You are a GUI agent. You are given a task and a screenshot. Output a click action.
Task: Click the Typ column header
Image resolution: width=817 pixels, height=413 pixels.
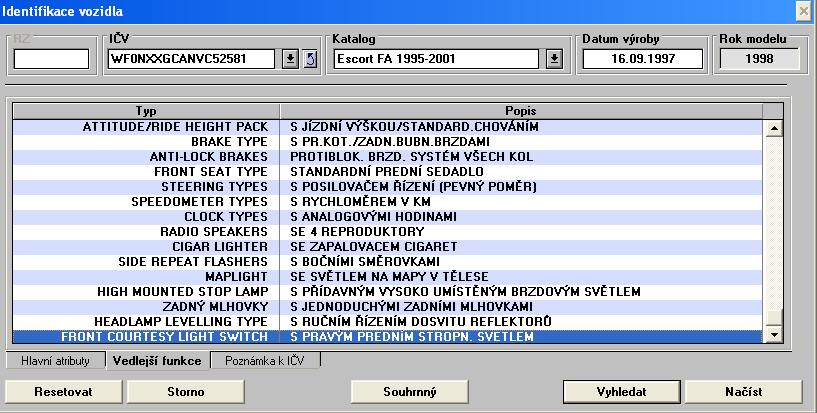click(x=146, y=110)
